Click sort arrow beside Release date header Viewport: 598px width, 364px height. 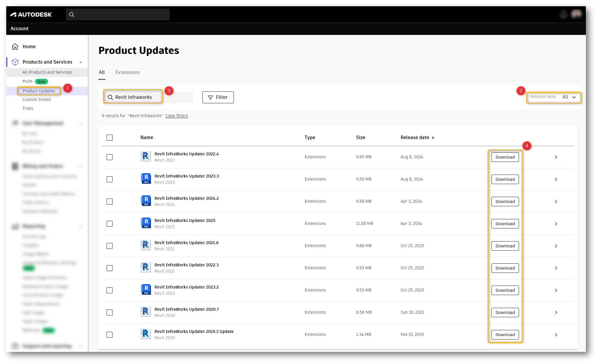(433, 138)
